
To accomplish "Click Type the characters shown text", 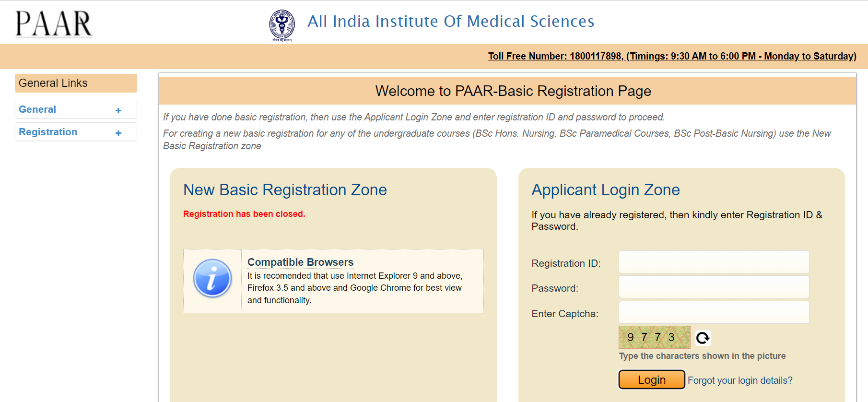I will (702, 356).
